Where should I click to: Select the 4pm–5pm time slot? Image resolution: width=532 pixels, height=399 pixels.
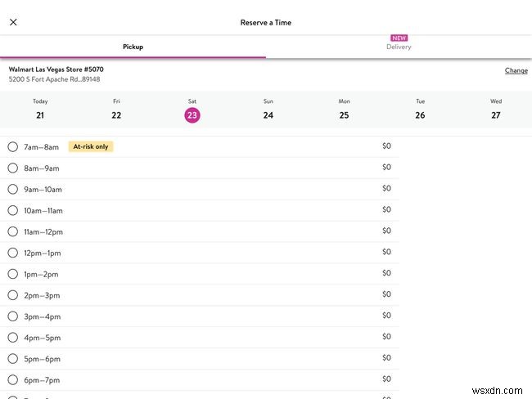13,337
